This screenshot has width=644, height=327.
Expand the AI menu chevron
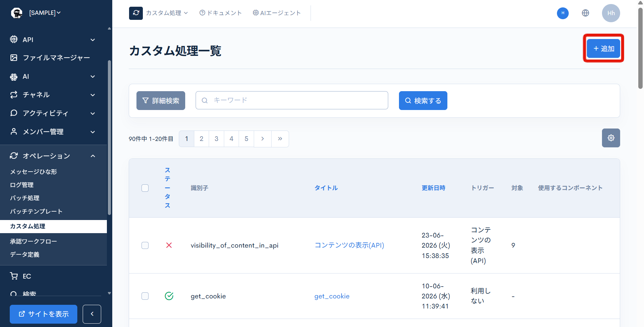coord(93,77)
